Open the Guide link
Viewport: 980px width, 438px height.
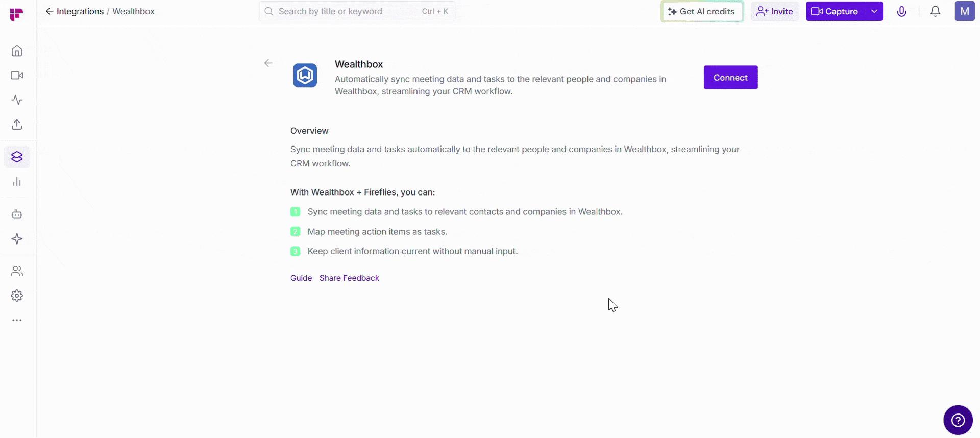pos(301,278)
